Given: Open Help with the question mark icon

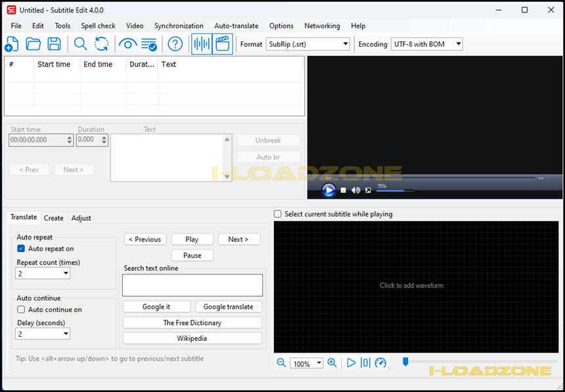Looking at the screenshot, I should click(175, 44).
